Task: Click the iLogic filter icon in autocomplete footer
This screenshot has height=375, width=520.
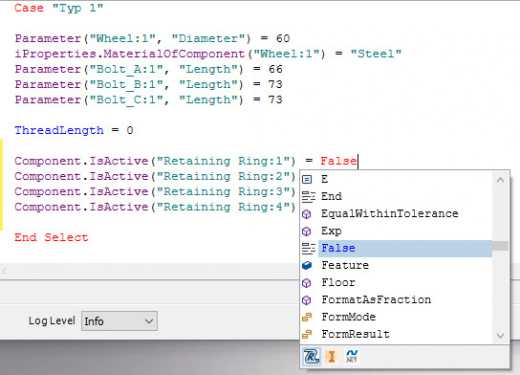Action: click(311, 356)
